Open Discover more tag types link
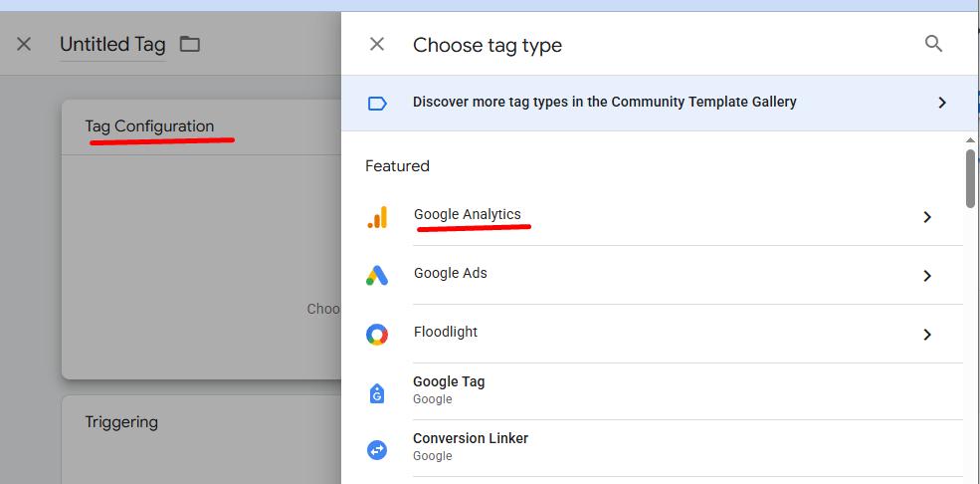This screenshot has height=484, width=980. (x=604, y=102)
